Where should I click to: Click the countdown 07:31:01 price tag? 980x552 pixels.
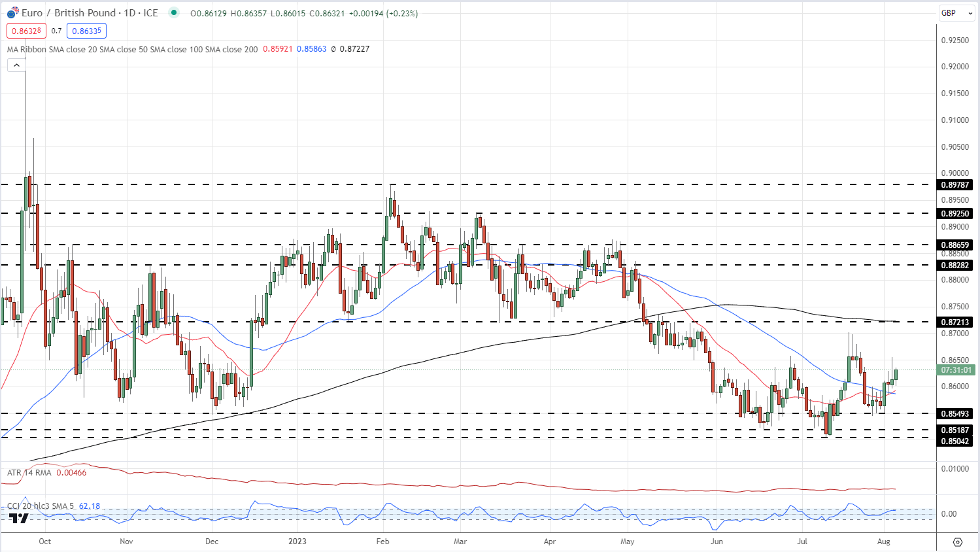point(956,370)
